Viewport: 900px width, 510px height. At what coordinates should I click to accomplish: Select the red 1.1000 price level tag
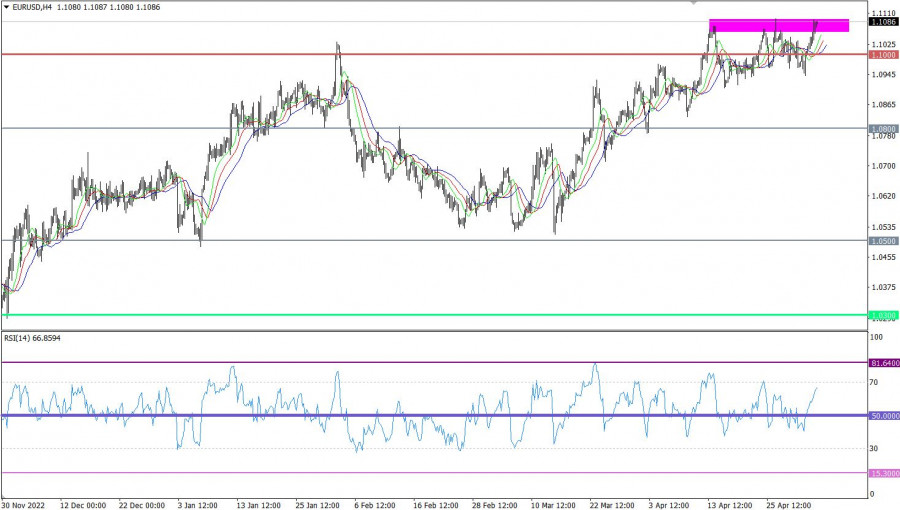883,55
